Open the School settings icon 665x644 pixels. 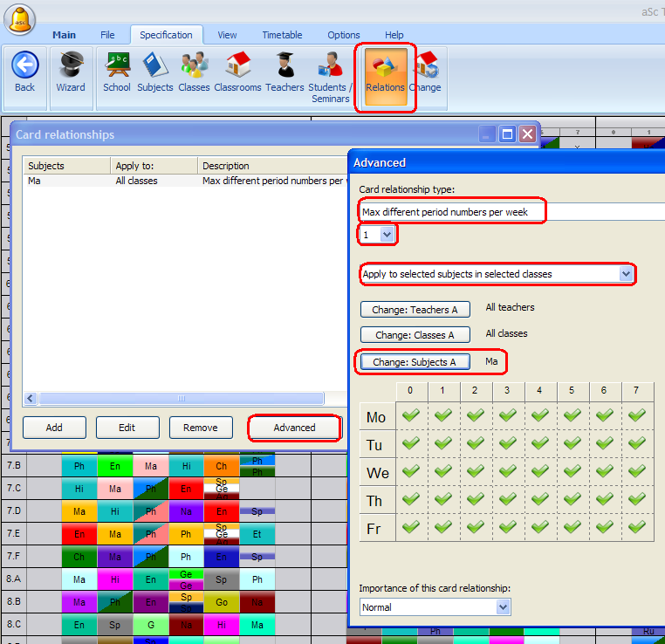pos(117,65)
